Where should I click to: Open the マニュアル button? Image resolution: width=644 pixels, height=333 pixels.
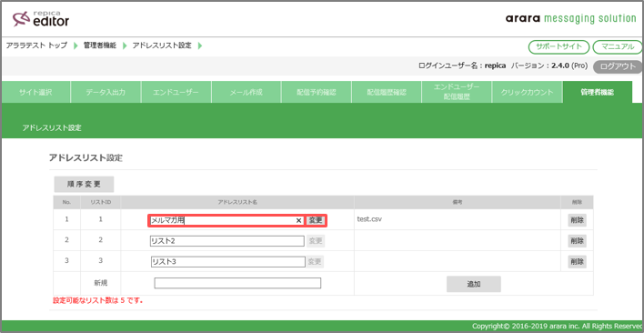pyautogui.click(x=618, y=46)
